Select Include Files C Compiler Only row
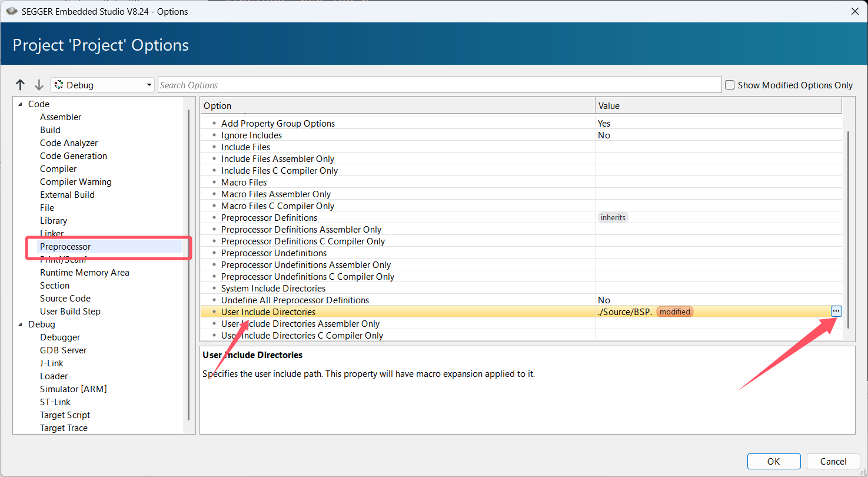This screenshot has height=477, width=868. click(521, 171)
